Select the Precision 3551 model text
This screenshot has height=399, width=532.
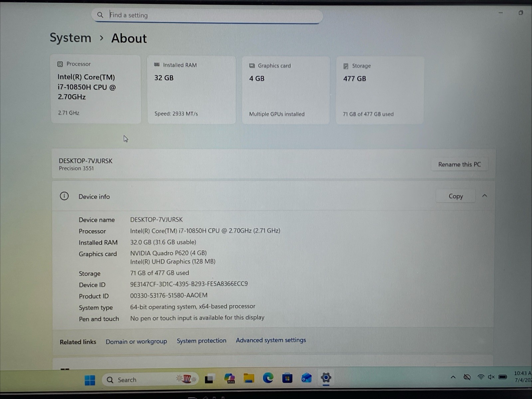coord(76,168)
